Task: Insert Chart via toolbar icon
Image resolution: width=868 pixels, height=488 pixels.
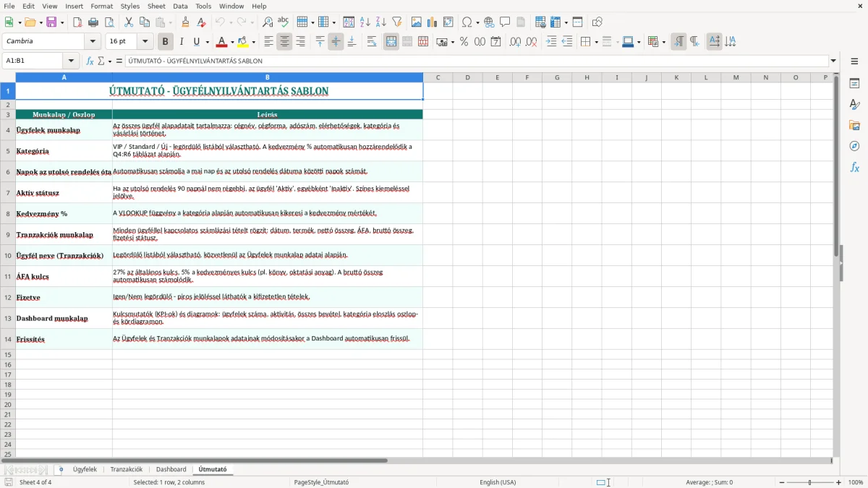Action: click(x=433, y=22)
